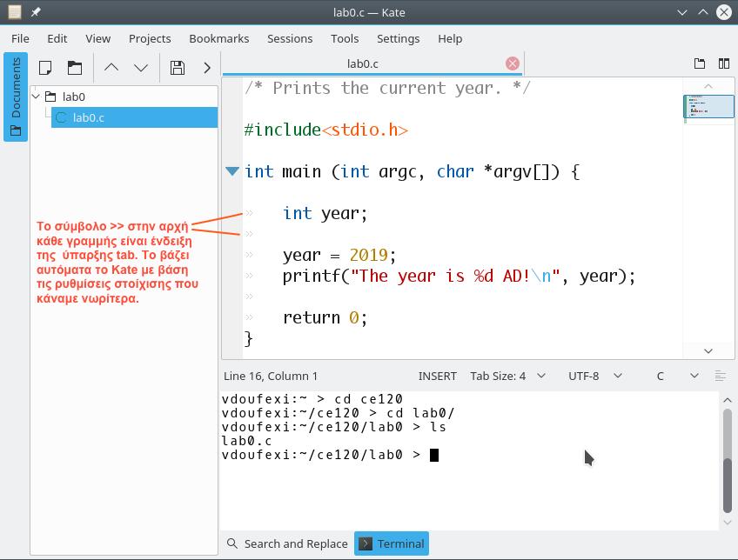The height and width of the screenshot is (560, 738).
Task: Open the window menu icon in title bar
Action: click(15, 12)
